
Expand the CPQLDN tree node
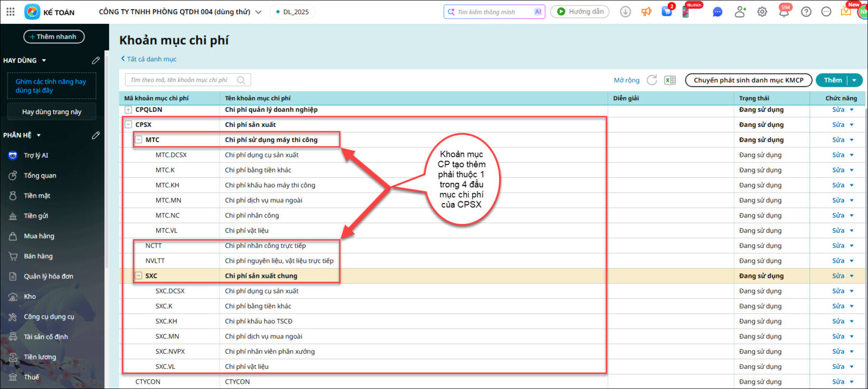tap(129, 110)
